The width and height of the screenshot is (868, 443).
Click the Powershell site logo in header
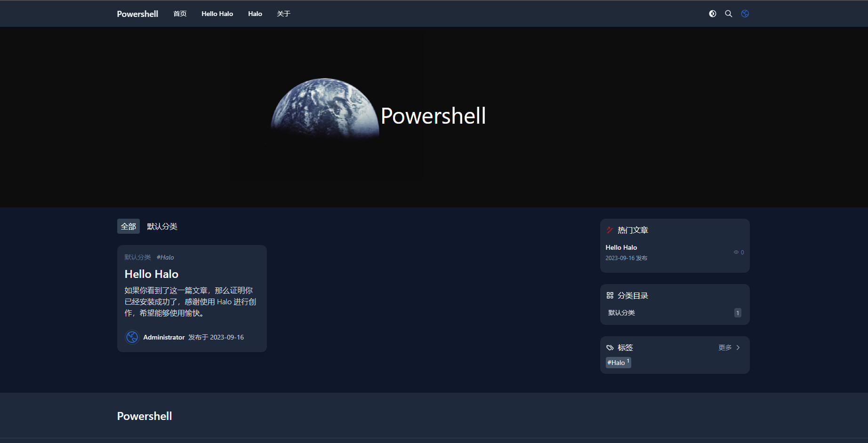coord(137,14)
